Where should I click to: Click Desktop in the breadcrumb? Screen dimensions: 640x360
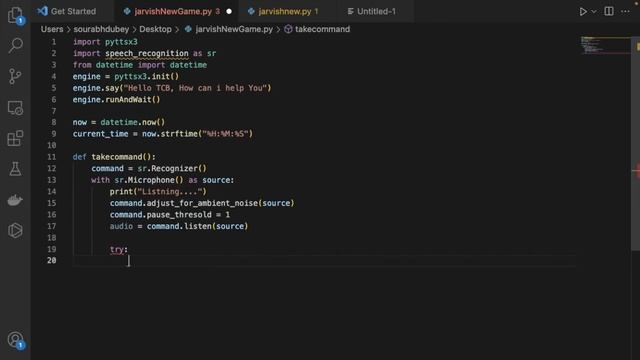click(x=155, y=29)
